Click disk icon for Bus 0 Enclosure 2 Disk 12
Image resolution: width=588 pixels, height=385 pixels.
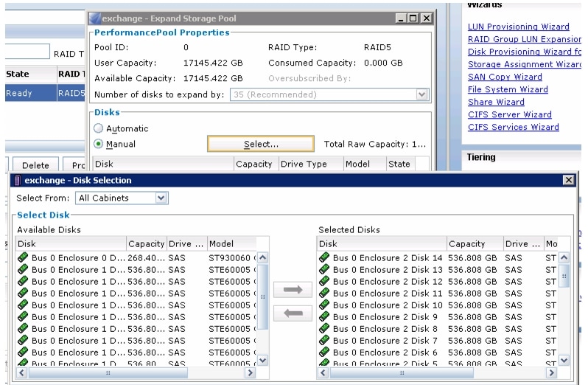pyautogui.click(x=324, y=281)
